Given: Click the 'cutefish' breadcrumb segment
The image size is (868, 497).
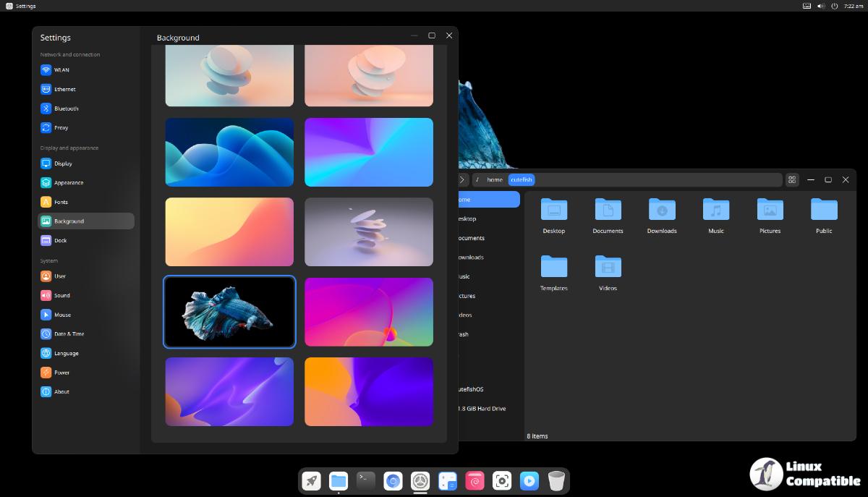Looking at the screenshot, I should pyautogui.click(x=521, y=179).
